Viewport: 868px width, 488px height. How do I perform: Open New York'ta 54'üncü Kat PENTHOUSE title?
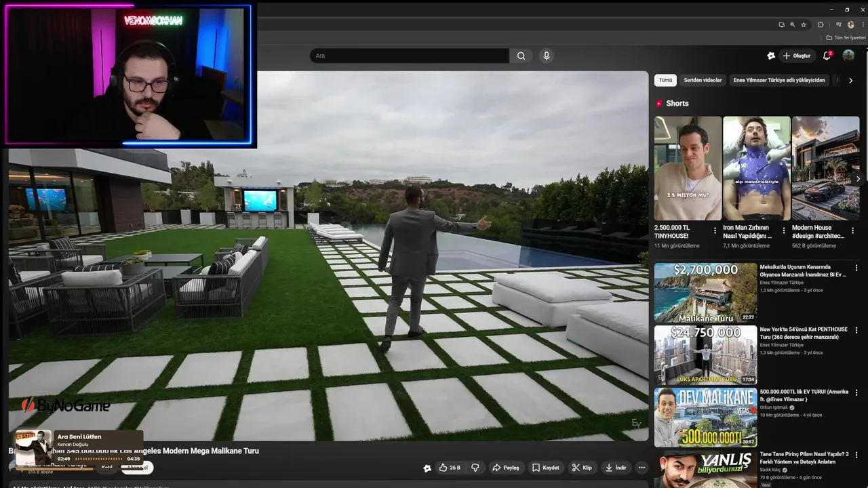pyautogui.click(x=804, y=333)
